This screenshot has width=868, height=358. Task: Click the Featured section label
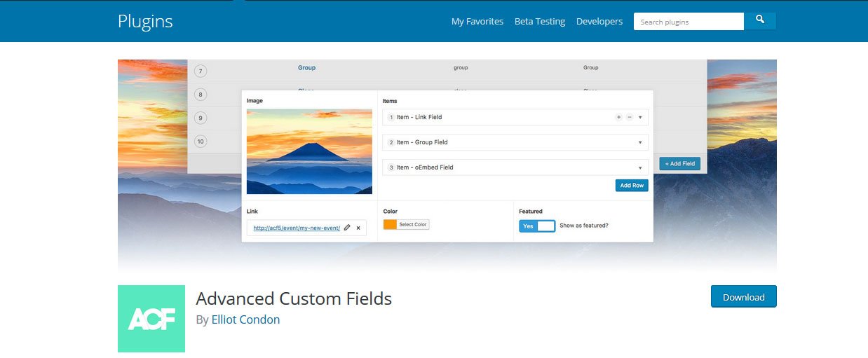pyautogui.click(x=531, y=211)
